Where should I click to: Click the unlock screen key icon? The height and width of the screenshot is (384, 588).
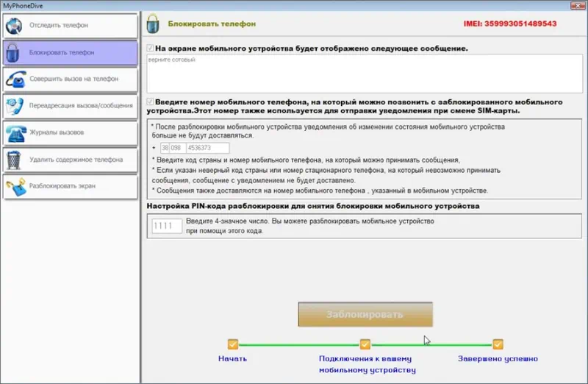(15, 187)
